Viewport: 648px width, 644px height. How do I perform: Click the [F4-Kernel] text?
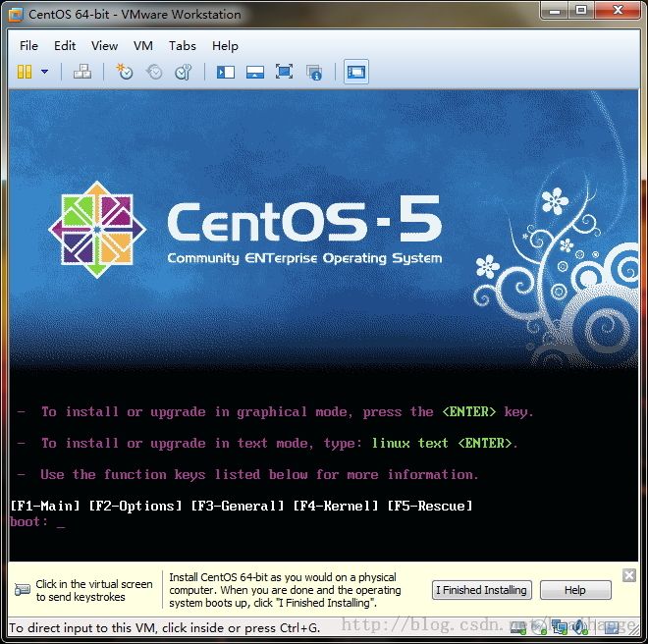click(x=336, y=506)
